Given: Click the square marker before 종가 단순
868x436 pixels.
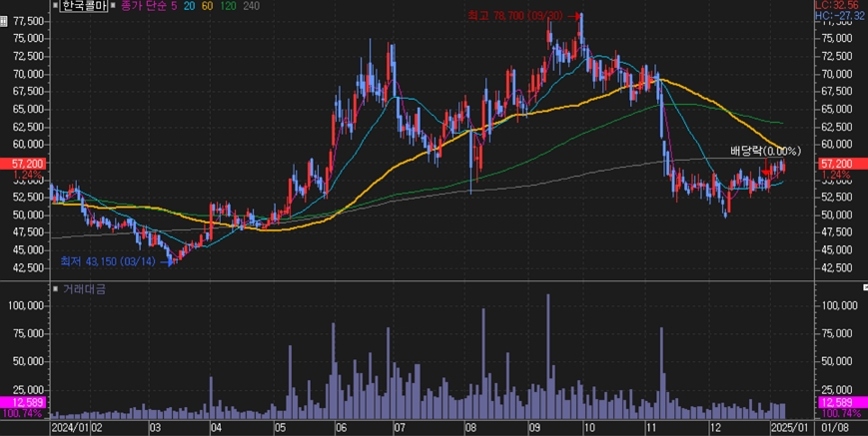Looking at the screenshot, I should 113,6.
